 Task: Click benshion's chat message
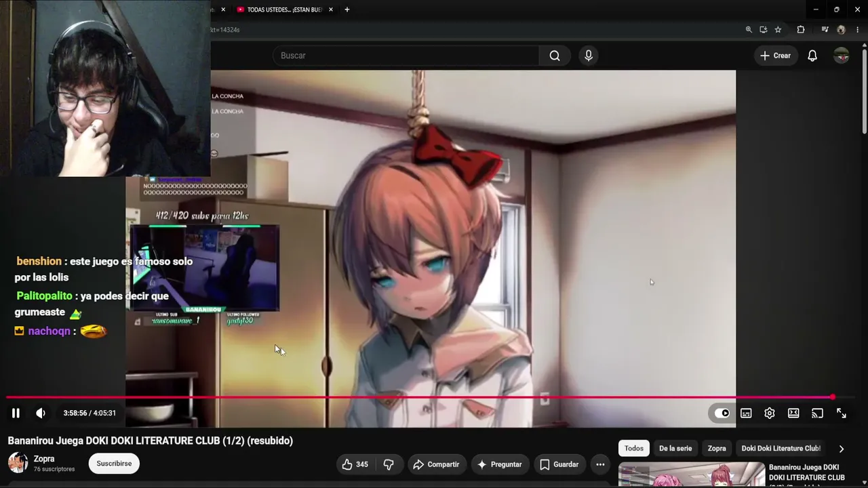[x=104, y=269]
